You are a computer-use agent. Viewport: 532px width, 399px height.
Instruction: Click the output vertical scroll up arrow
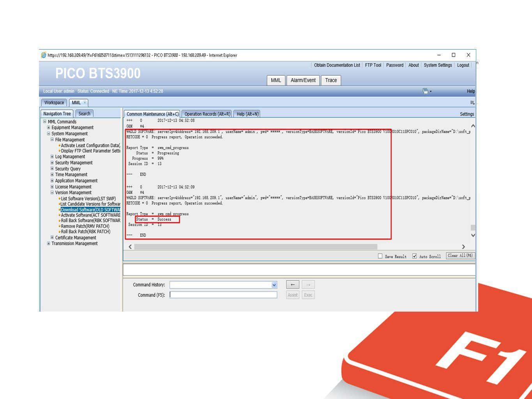pos(473,126)
